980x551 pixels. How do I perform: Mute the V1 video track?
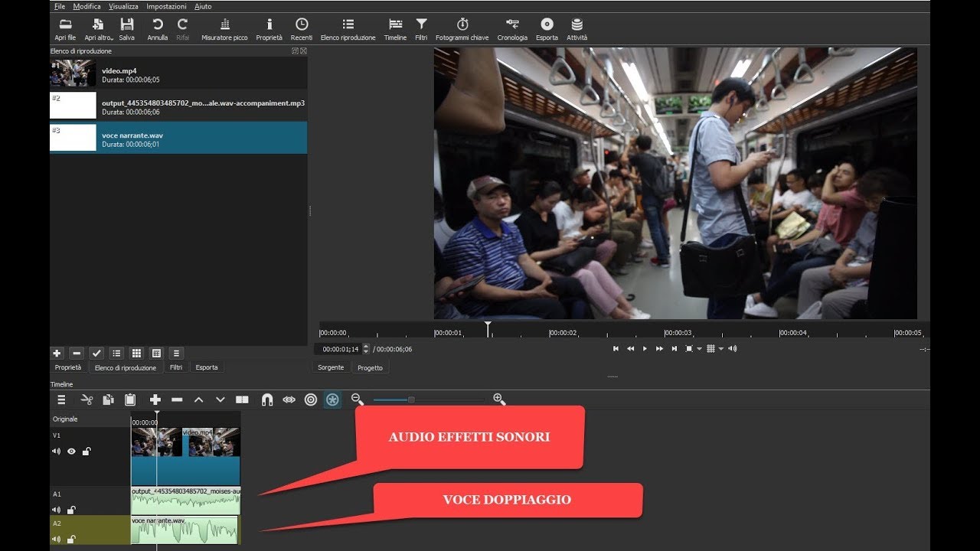pyautogui.click(x=56, y=452)
